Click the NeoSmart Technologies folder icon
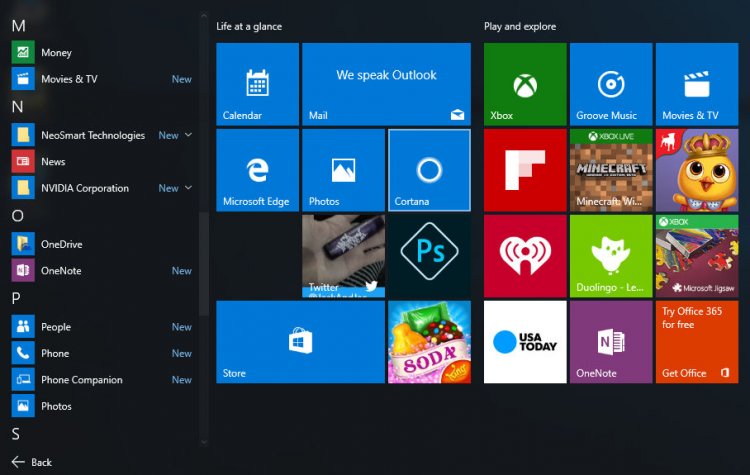The image size is (750, 475). point(23,135)
